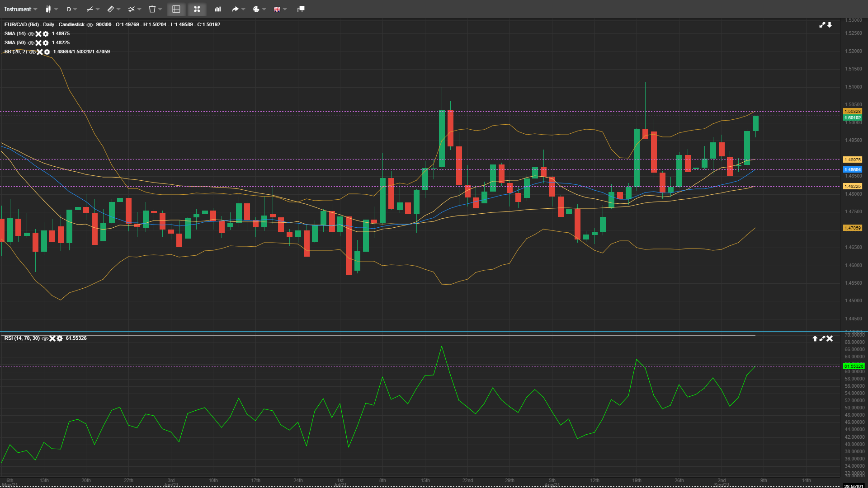Image resolution: width=868 pixels, height=488 pixels.
Task: Click the EUR/CAD (Bid) - Daily - Candlestick title
Action: pyautogui.click(x=44, y=25)
